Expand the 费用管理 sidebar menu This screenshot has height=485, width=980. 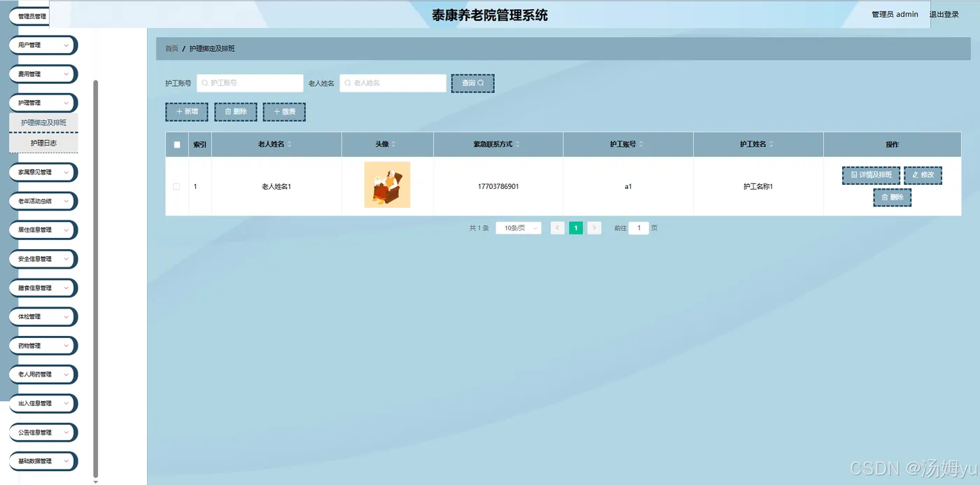tap(43, 74)
